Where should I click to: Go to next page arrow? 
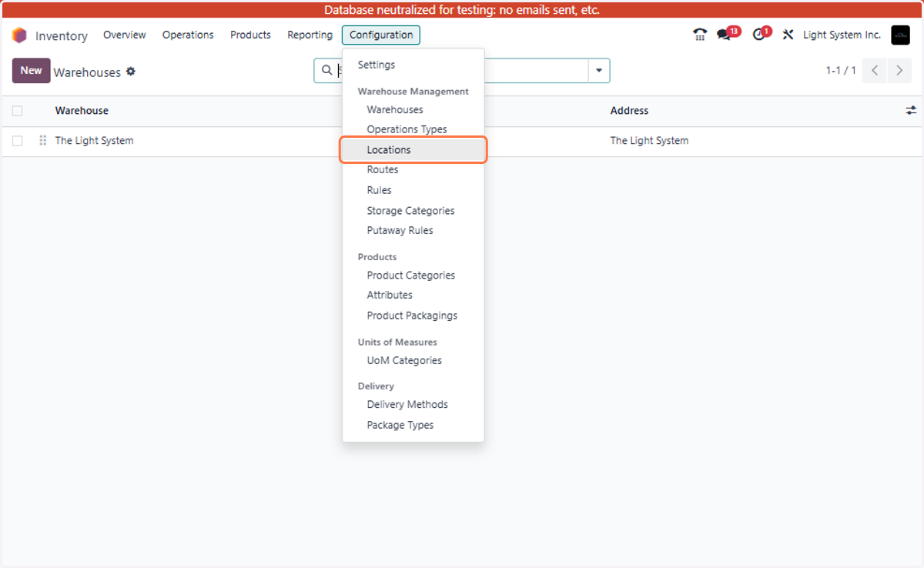899,70
